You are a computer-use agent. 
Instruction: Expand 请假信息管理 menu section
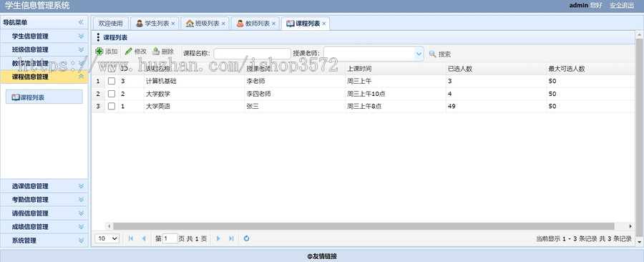click(x=81, y=213)
